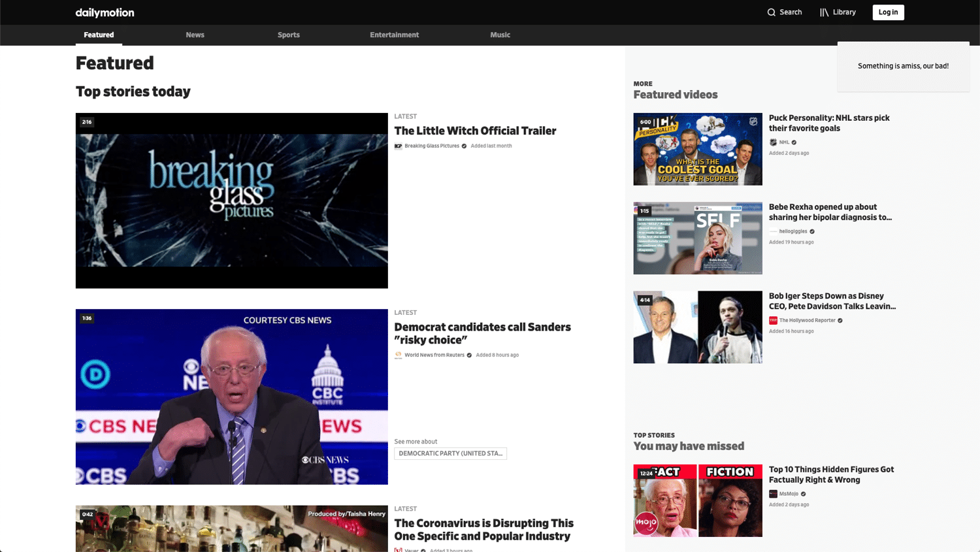Switch to the News tab
Image resolution: width=980 pixels, height=552 pixels.
pyautogui.click(x=195, y=35)
